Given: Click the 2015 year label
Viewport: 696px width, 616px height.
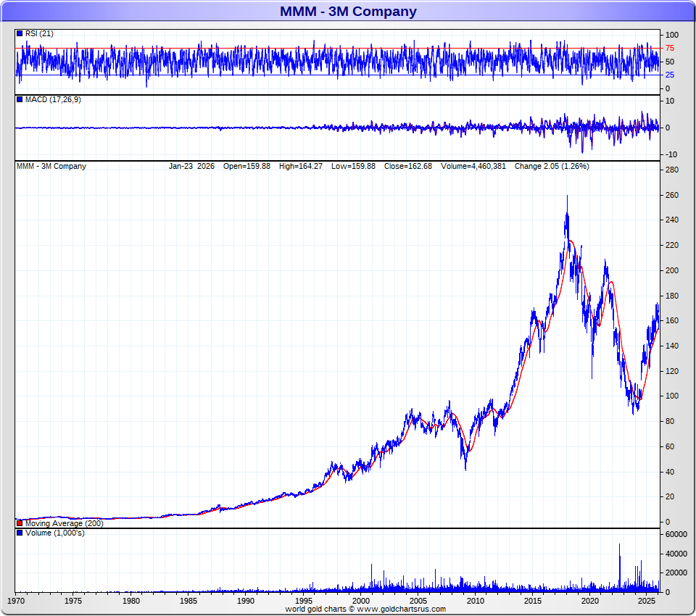Looking at the screenshot, I should 533,601.
